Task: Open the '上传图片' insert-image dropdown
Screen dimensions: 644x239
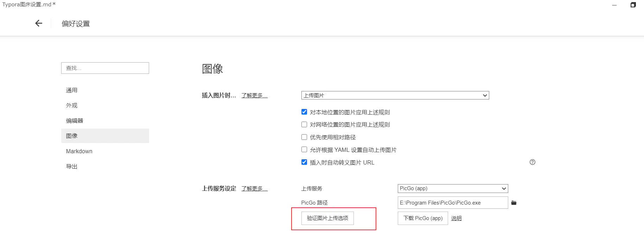Action: (x=395, y=95)
